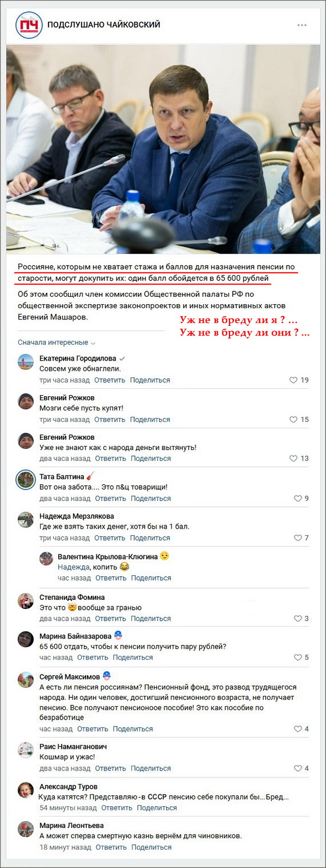Like Надежда Мерзлякова's comment via heart icon
This screenshot has height=868, width=326.
[298, 538]
